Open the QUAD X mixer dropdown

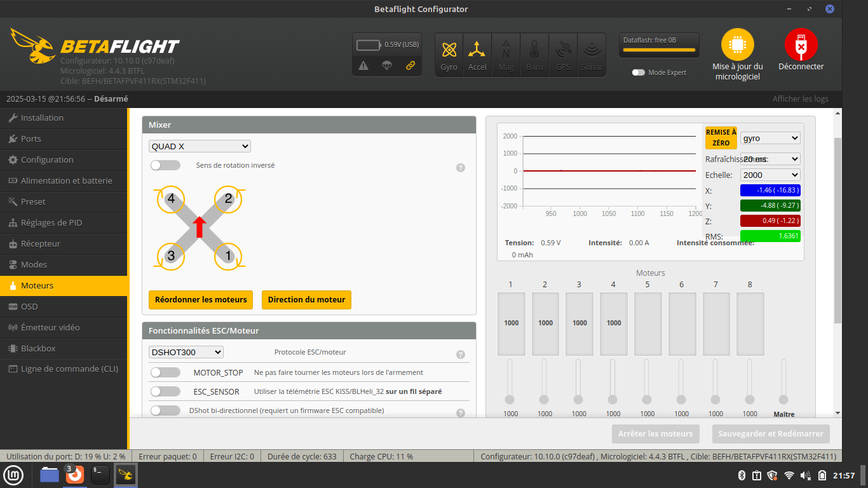click(x=200, y=146)
